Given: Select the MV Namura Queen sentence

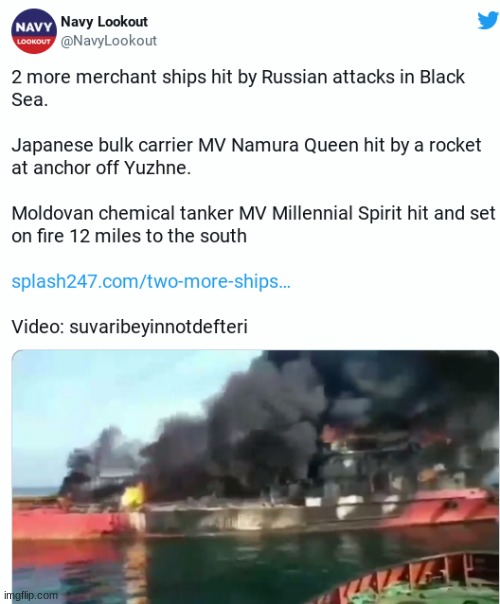Looking at the screenshot, I should click(246, 156).
